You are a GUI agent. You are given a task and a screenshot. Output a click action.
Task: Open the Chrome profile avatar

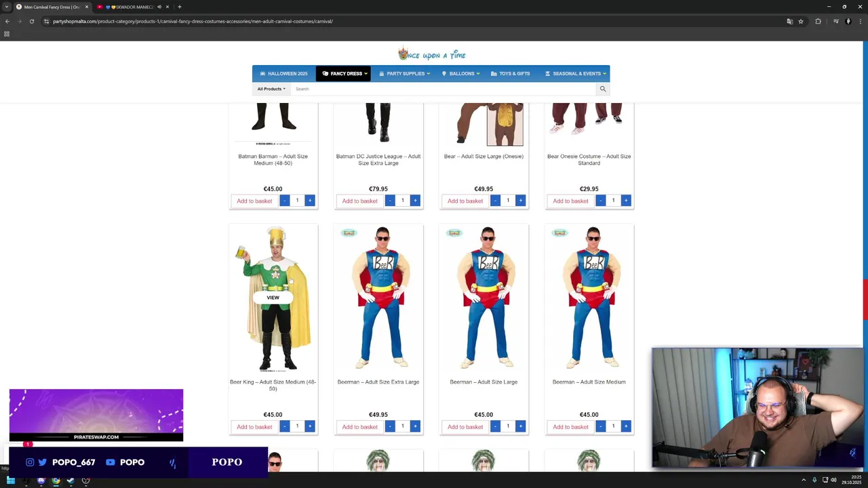(848, 21)
